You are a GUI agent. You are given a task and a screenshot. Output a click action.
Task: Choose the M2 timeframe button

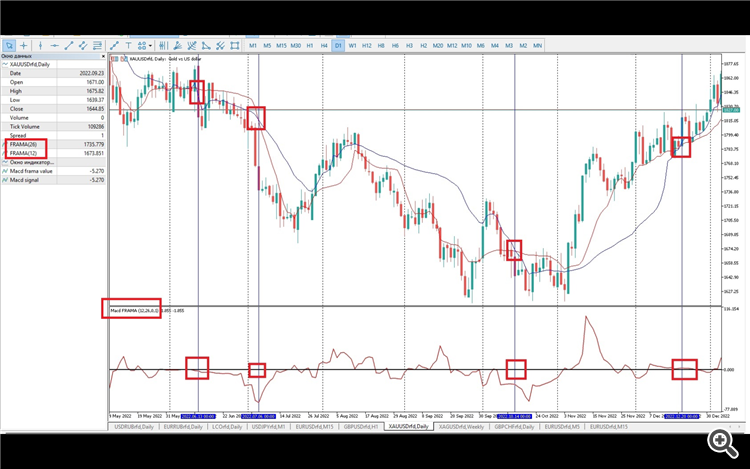pos(523,45)
